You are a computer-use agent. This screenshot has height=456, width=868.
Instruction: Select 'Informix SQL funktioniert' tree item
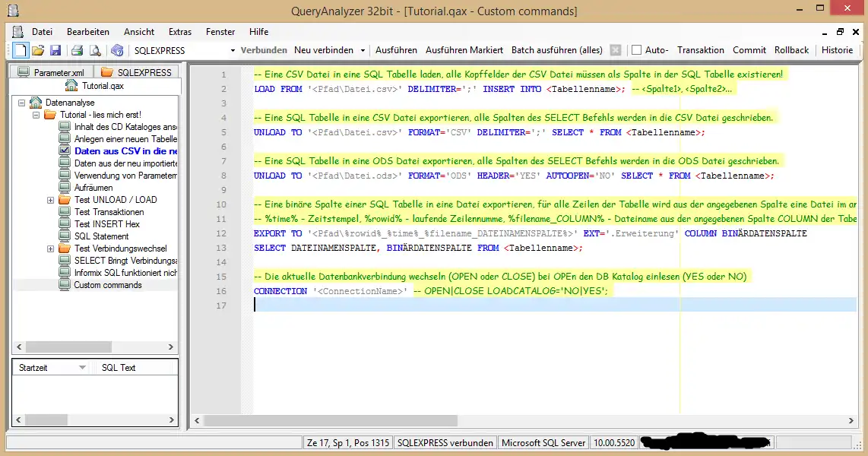coord(125,273)
